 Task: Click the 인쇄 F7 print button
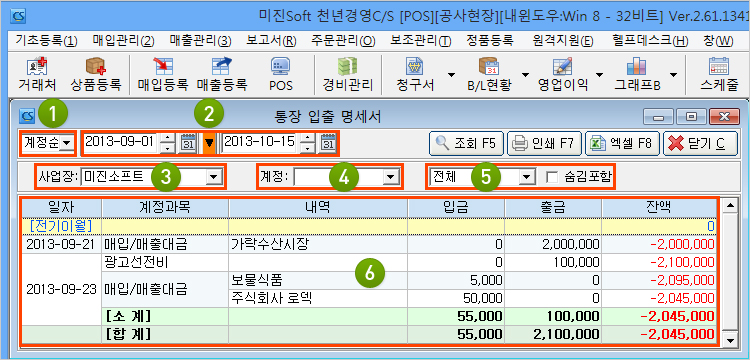544,143
